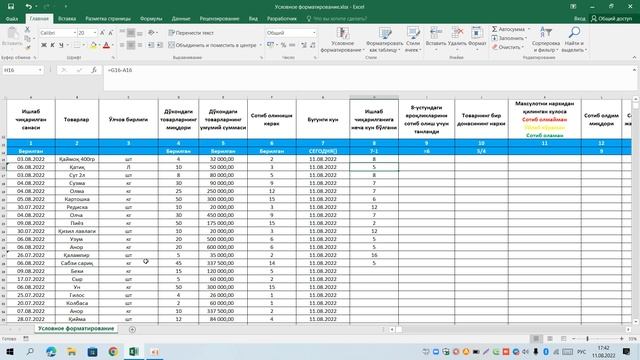Open Cell Styles (Стили ячеек)
The width and height of the screenshot is (640, 360).
click(413, 40)
